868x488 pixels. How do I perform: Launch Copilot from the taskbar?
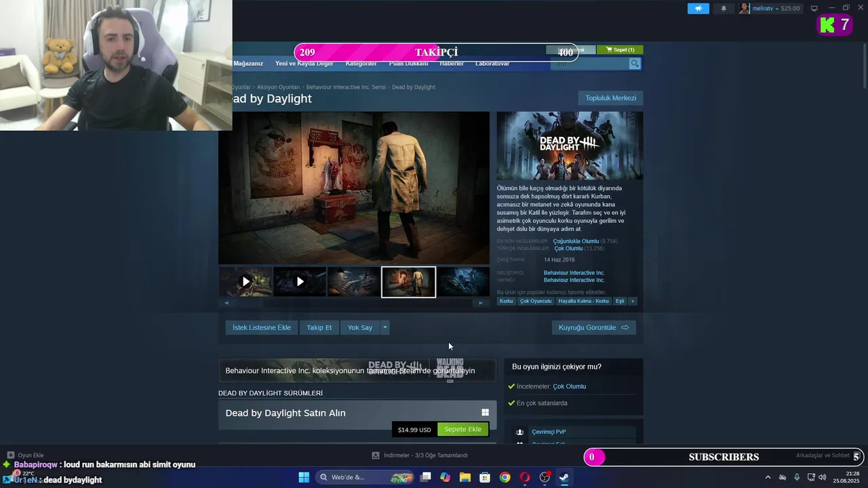pos(445,477)
